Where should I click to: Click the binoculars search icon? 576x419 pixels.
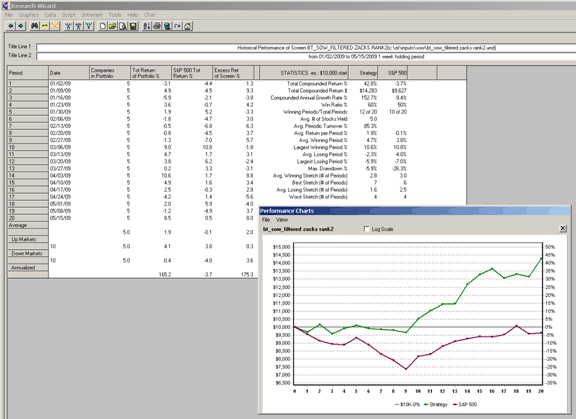point(35,26)
